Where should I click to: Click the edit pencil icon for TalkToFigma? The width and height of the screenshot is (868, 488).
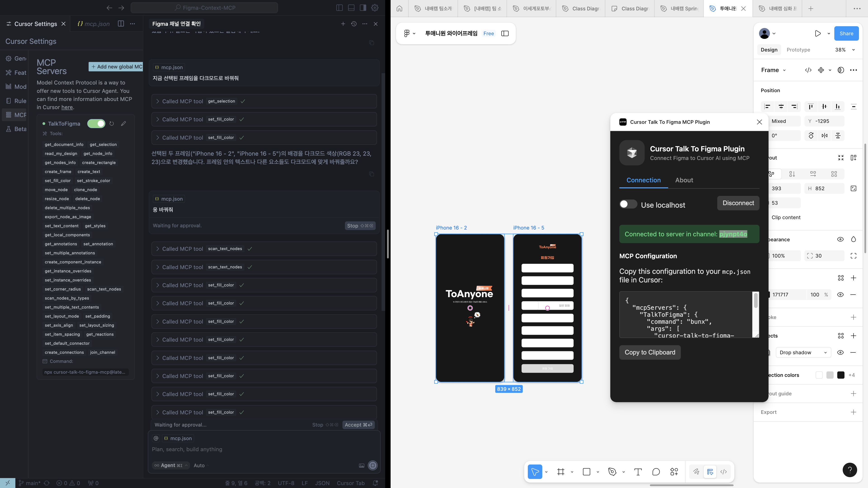(124, 124)
